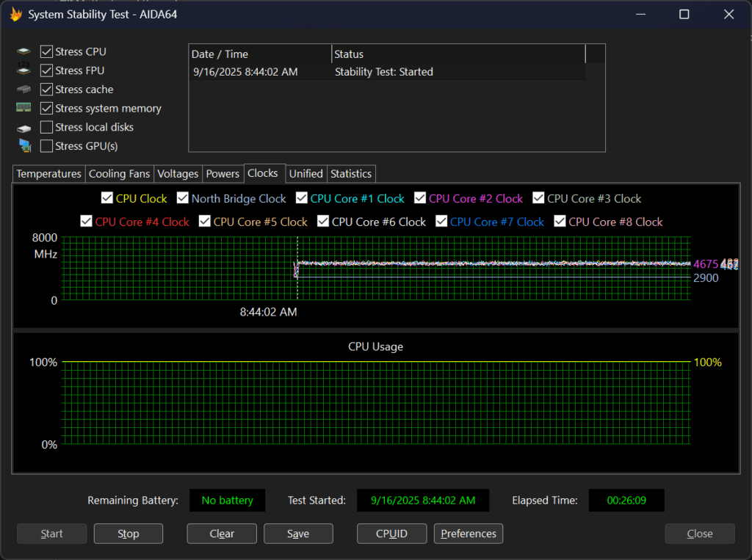This screenshot has height=560, width=752.
Task: Toggle the North Bridge Clock checkbox
Action: click(182, 198)
